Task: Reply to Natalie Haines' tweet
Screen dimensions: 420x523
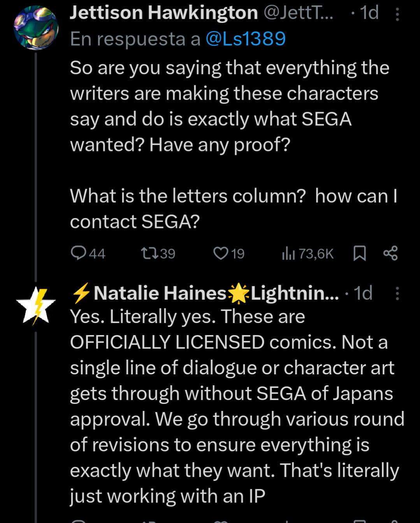Action: pos(79,521)
